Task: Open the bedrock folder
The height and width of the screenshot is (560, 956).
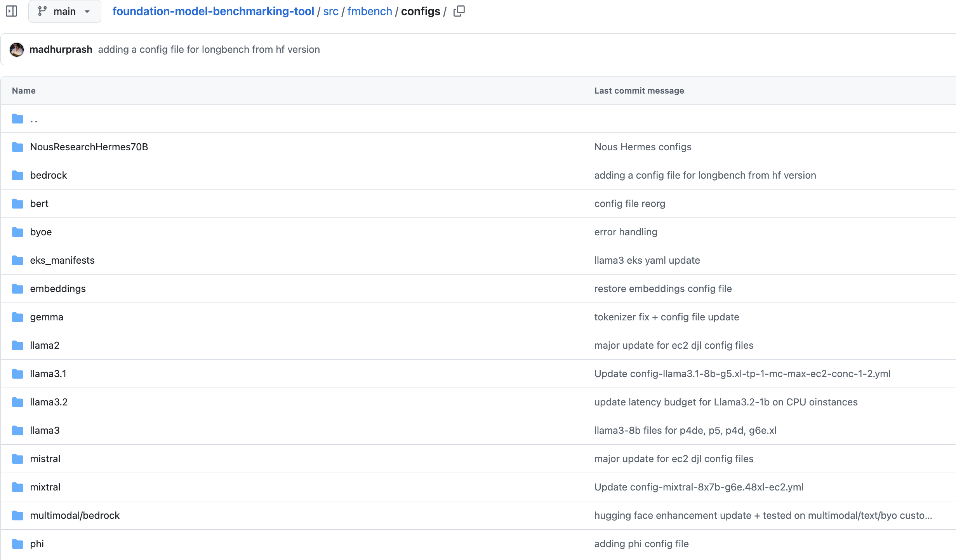Action: click(49, 175)
